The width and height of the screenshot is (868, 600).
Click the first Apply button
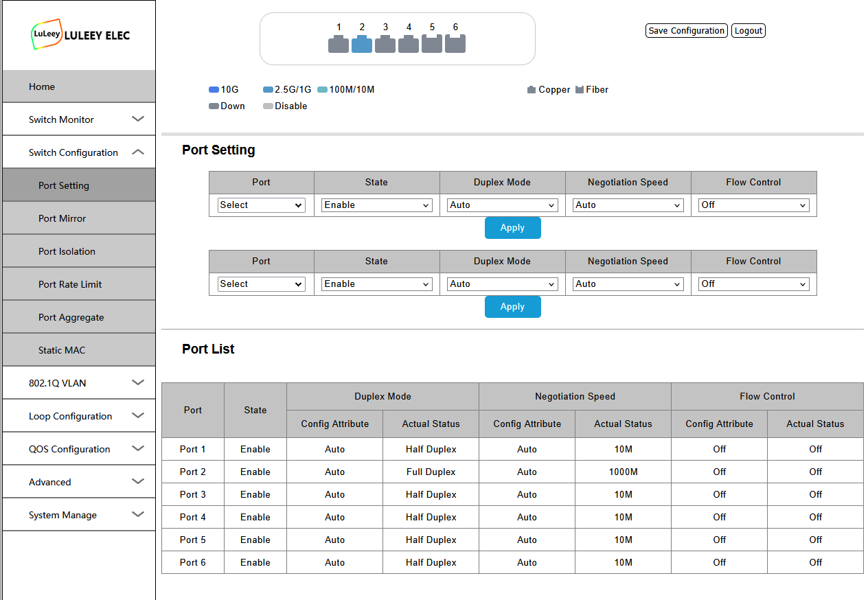click(513, 228)
